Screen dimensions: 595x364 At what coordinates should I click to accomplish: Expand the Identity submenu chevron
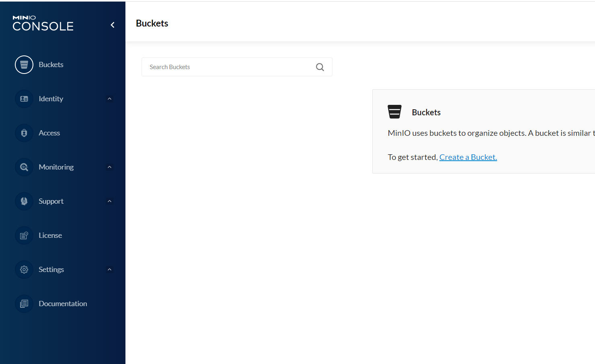click(x=109, y=99)
